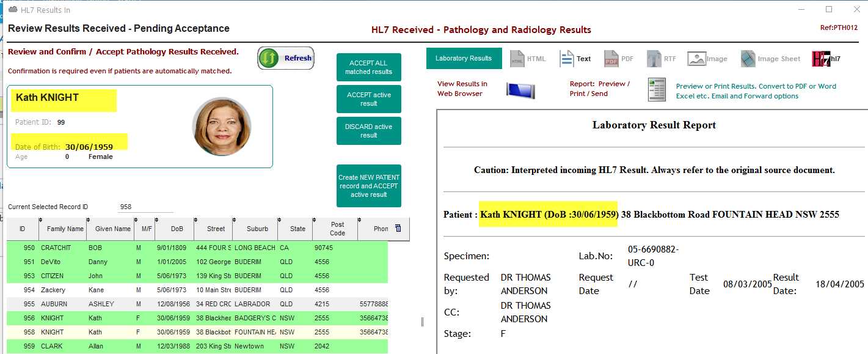The height and width of the screenshot is (354, 868).
Task: Maximize the HL7 Results In window
Action: tap(829, 9)
